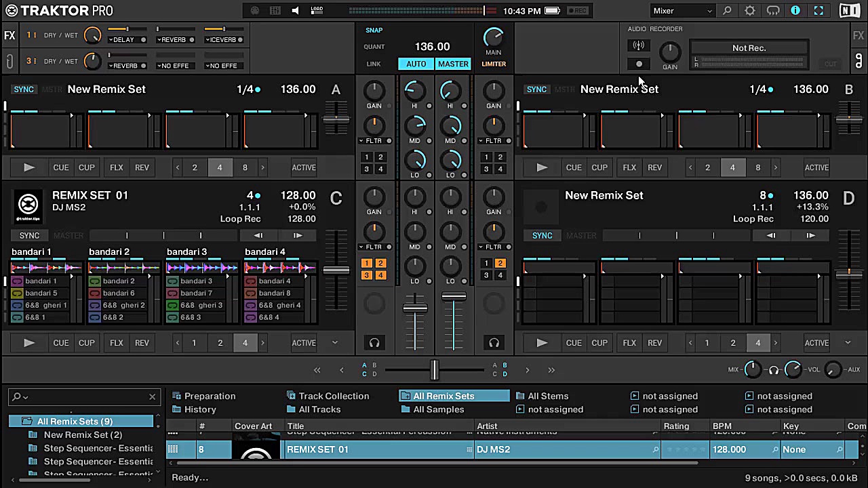The width and height of the screenshot is (868, 488).
Task: Toggle SYNC on deck A
Action: [24, 89]
